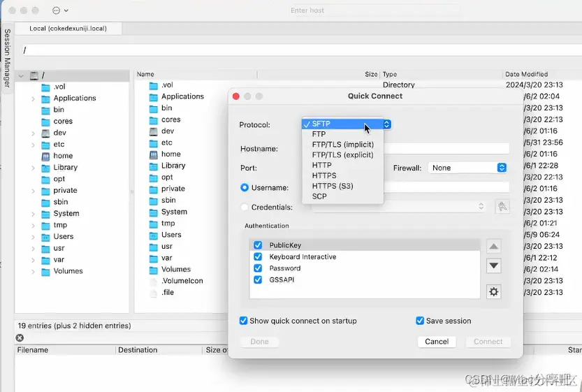Image resolution: width=582 pixels, height=392 pixels.
Task: Click the Destination queue column header
Action: (x=158, y=350)
